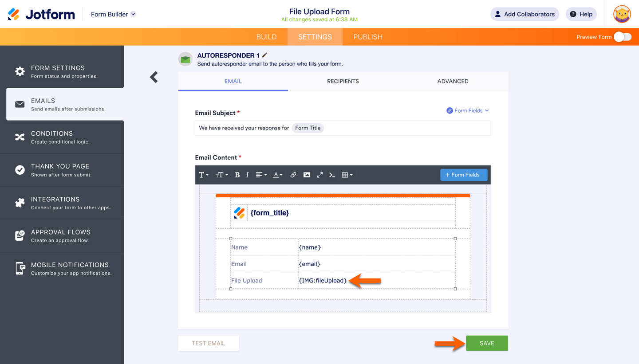Click the Approval Flows icon
This screenshot has width=639, height=364.
coord(20,235)
